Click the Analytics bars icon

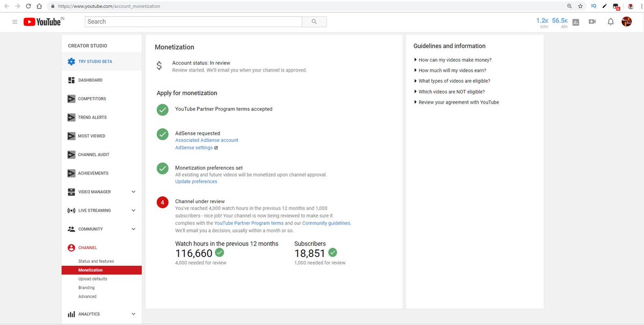pyautogui.click(x=71, y=314)
